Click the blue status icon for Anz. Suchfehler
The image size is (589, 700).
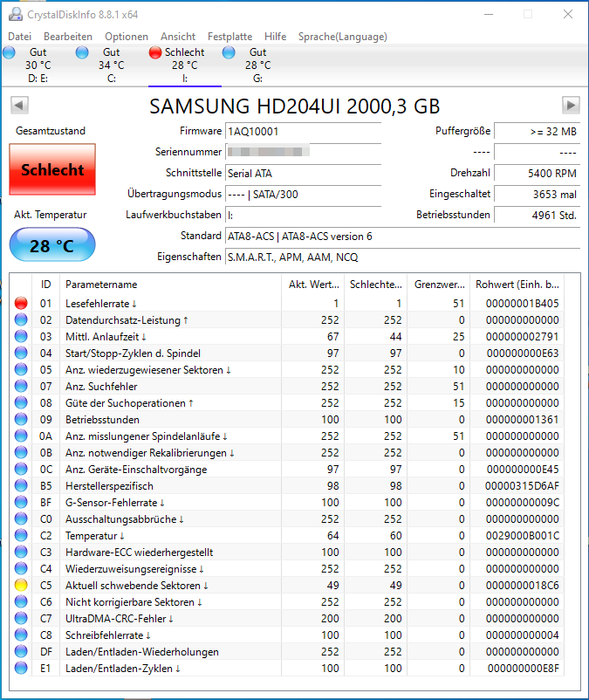pos(21,387)
